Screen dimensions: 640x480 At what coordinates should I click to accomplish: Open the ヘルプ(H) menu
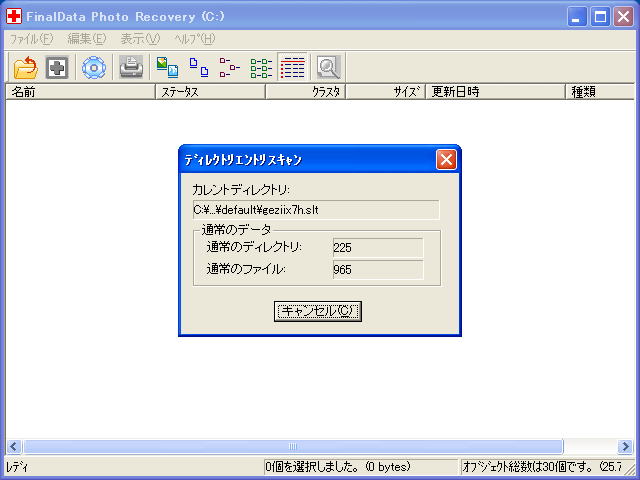coord(195,39)
